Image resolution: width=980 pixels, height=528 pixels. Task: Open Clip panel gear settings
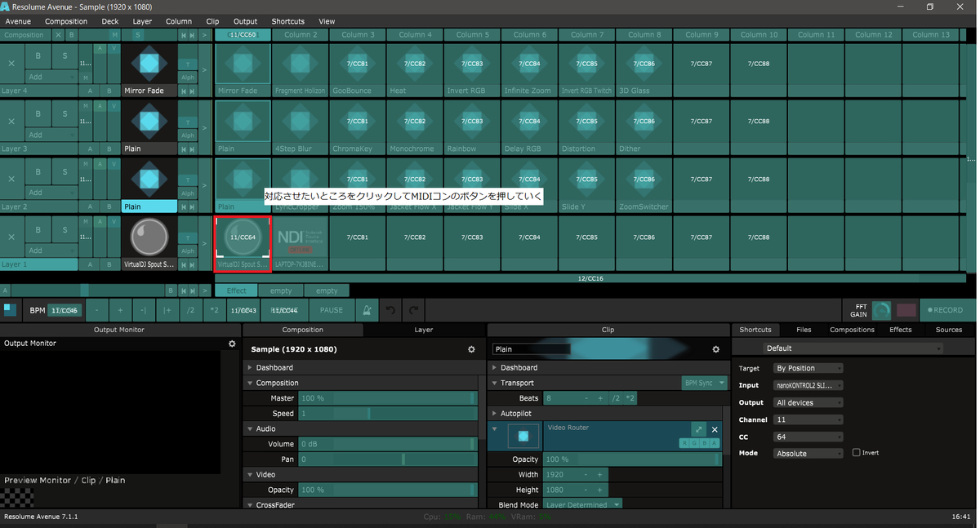(x=716, y=349)
